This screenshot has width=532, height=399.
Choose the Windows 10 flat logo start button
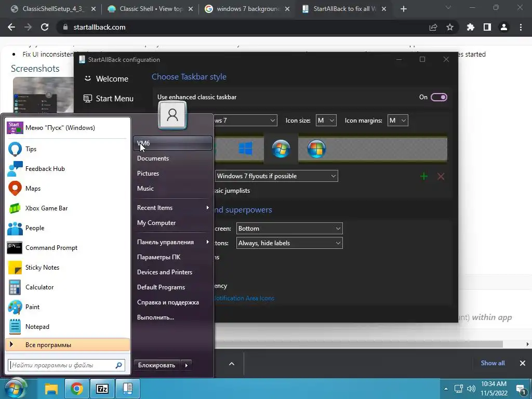245,149
